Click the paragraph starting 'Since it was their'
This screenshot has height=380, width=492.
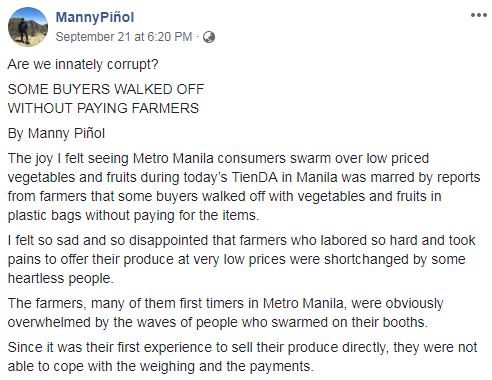(243, 357)
